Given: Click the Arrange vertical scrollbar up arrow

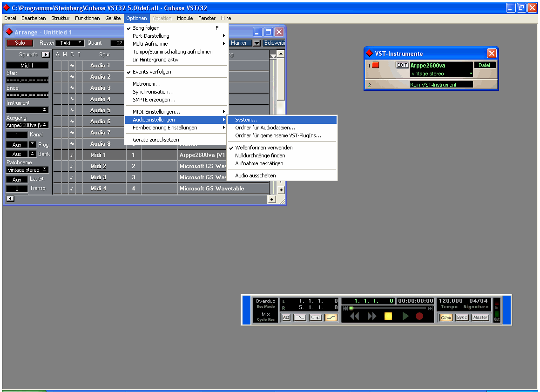Looking at the screenshot, I should point(281,54).
